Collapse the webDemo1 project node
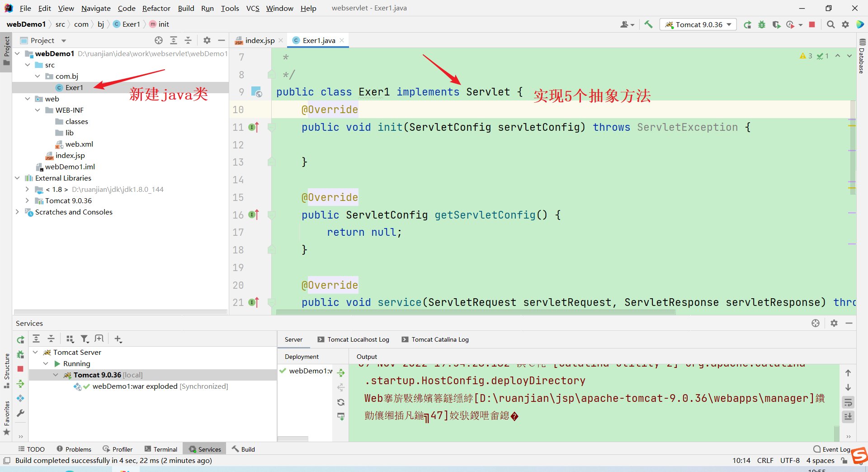This screenshot has height=472, width=868. pyautogui.click(x=17, y=53)
